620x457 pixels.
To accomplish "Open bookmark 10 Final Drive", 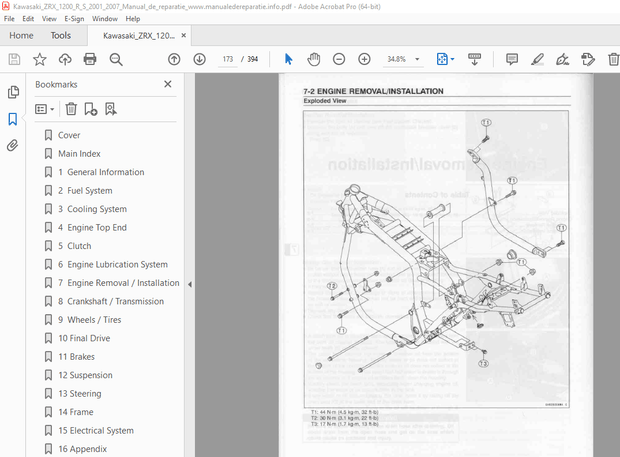I will click(84, 338).
